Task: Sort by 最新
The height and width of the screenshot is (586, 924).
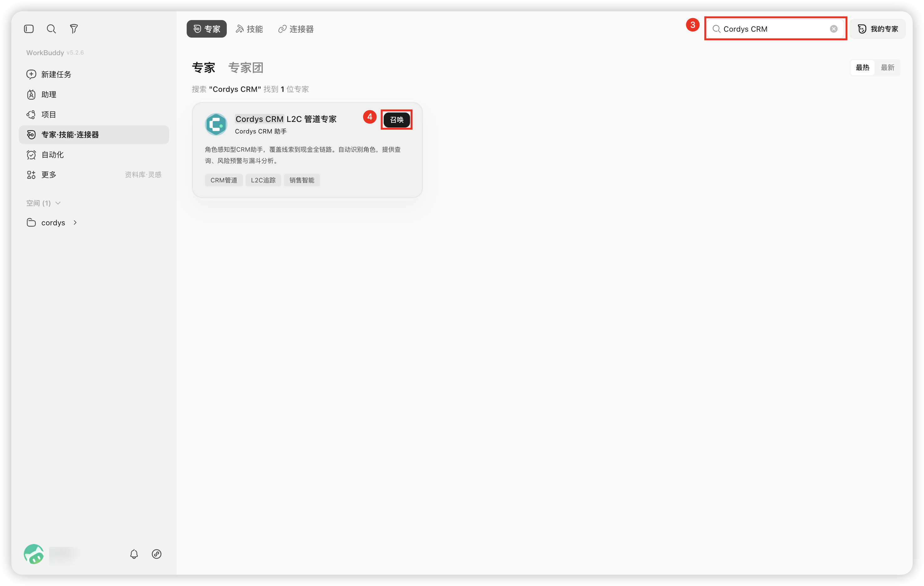Action: point(887,68)
